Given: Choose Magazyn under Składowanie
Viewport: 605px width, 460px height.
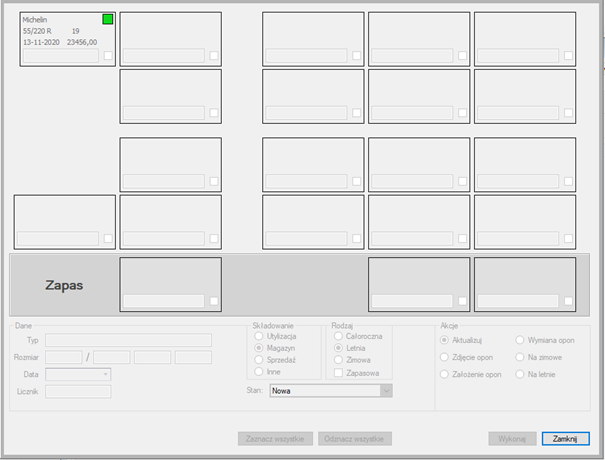Looking at the screenshot, I should [259, 350].
